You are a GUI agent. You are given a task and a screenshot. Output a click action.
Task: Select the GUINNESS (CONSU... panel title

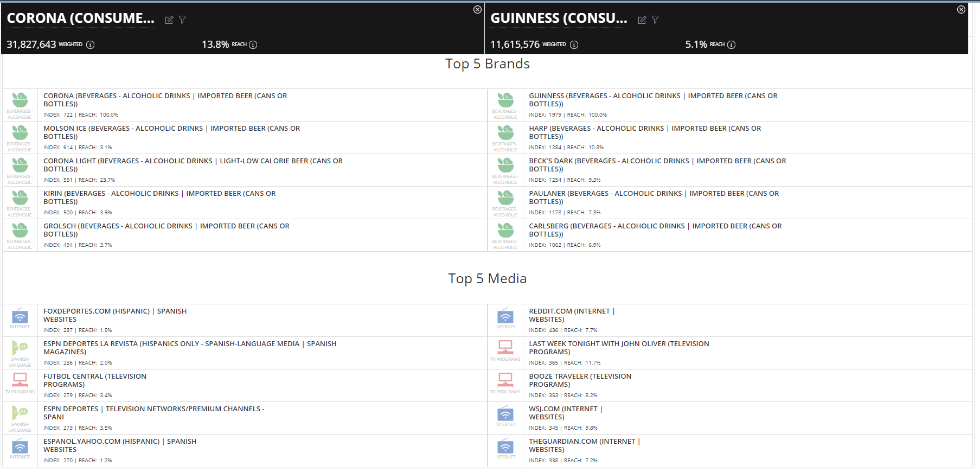559,18
